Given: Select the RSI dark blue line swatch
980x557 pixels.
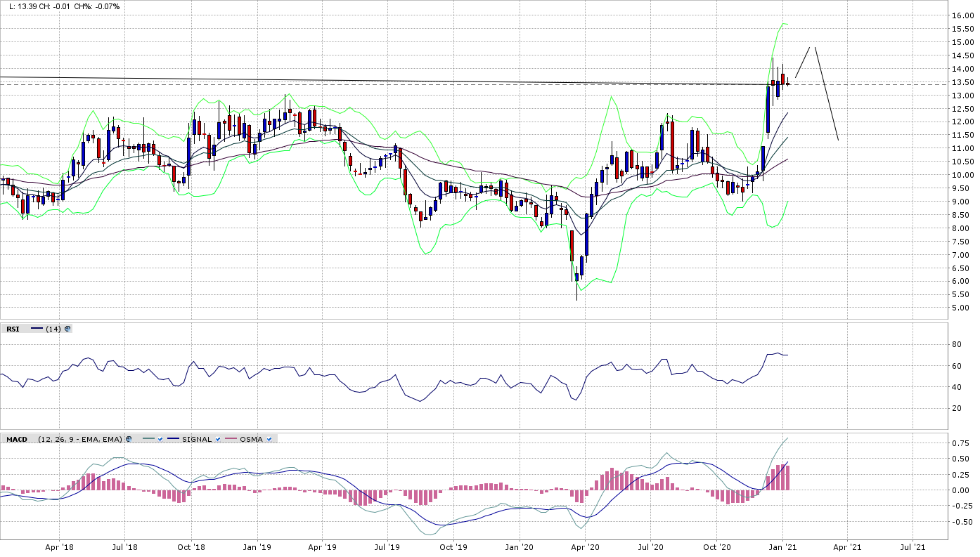Looking at the screenshot, I should pyautogui.click(x=37, y=328).
